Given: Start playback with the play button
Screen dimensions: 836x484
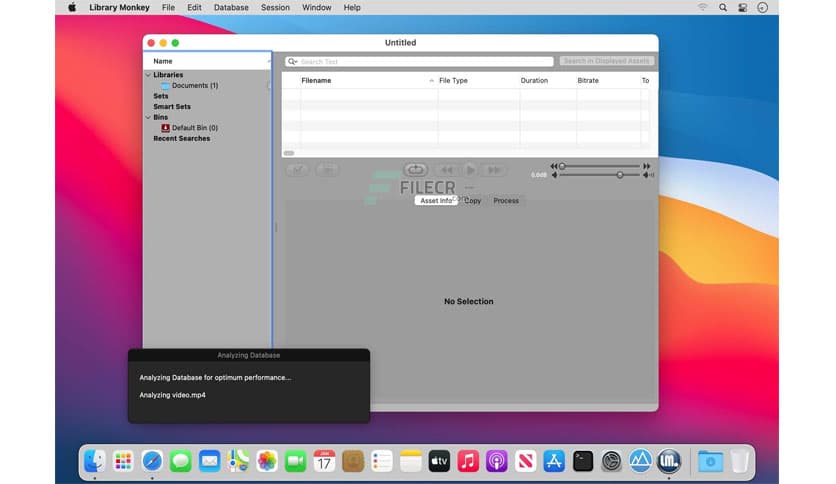Looking at the screenshot, I should 470,170.
